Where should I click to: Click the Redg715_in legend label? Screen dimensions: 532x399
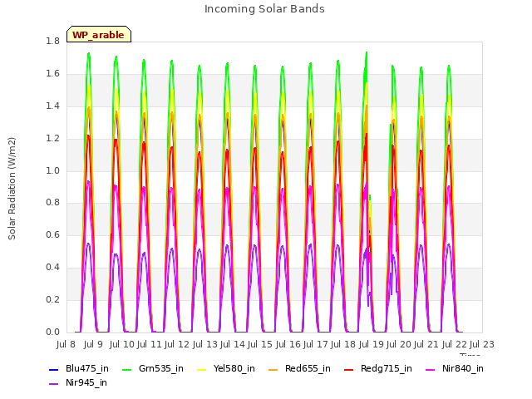point(387,368)
